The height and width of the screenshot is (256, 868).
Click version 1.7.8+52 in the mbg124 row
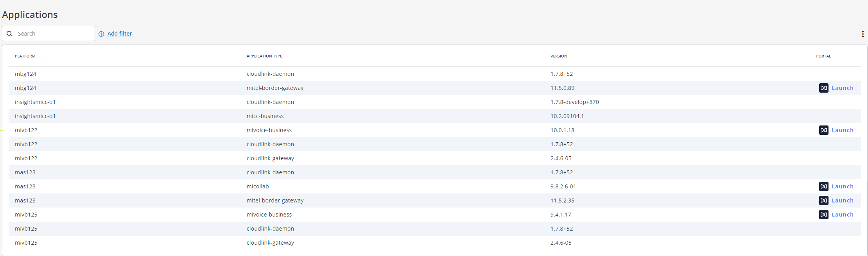(x=561, y=74)
